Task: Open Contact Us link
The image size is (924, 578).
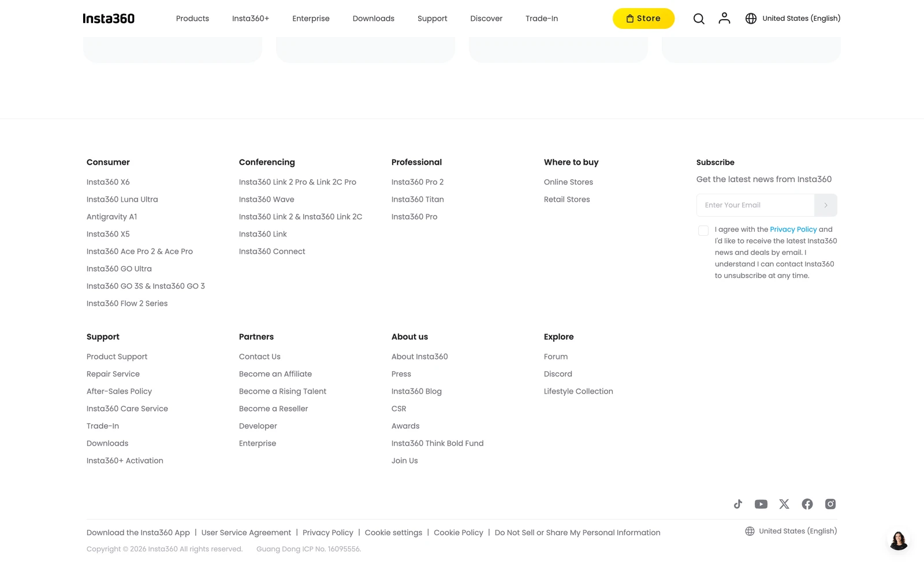Action: (260, 357)
